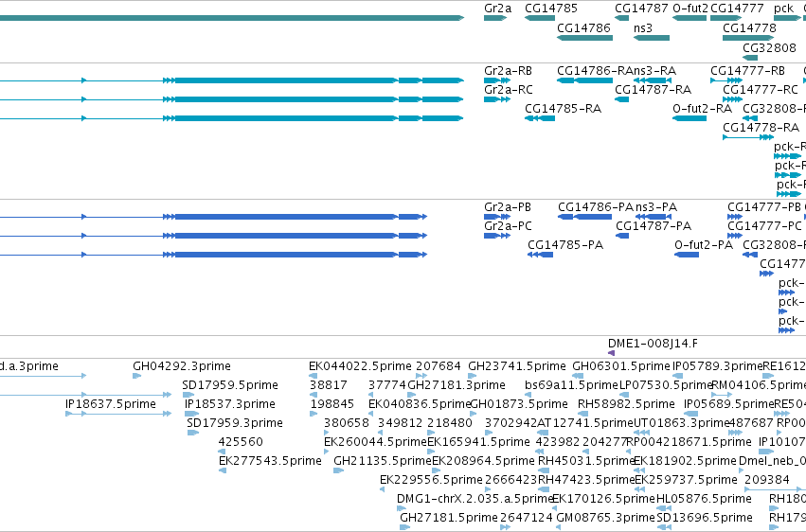
Task: Open the CG14778-RA transcript label
Action: click(761, 128)
